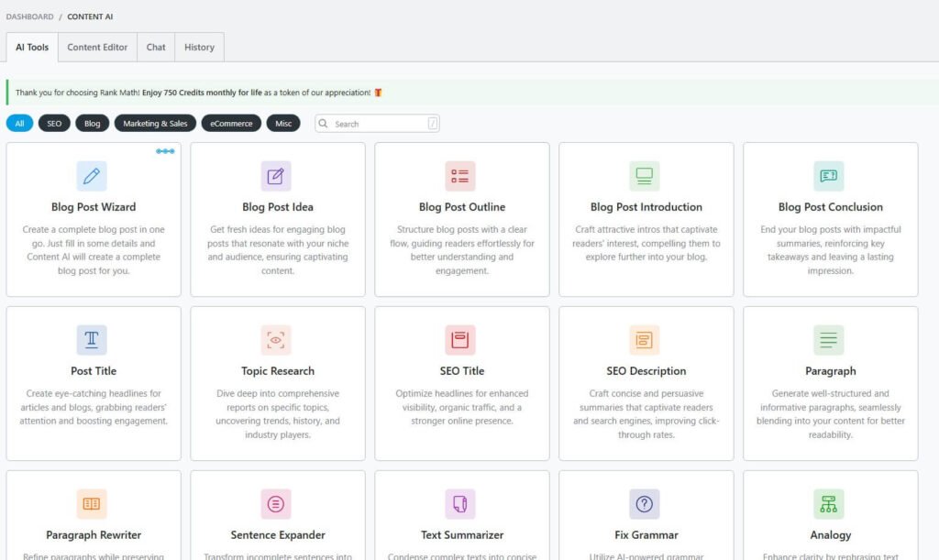Open the Text Summarizer icon
The width and height of the screenshot is (939, 560).
460,504
